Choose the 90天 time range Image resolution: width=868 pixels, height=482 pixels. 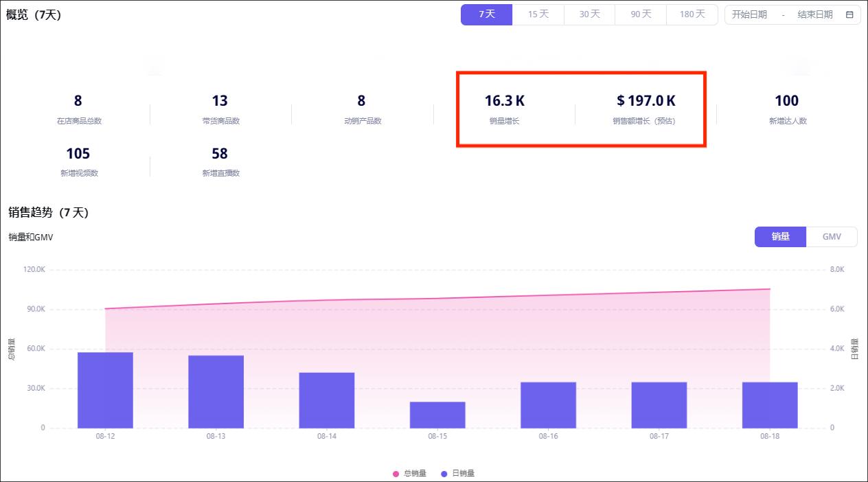click(x=641, y=14)
